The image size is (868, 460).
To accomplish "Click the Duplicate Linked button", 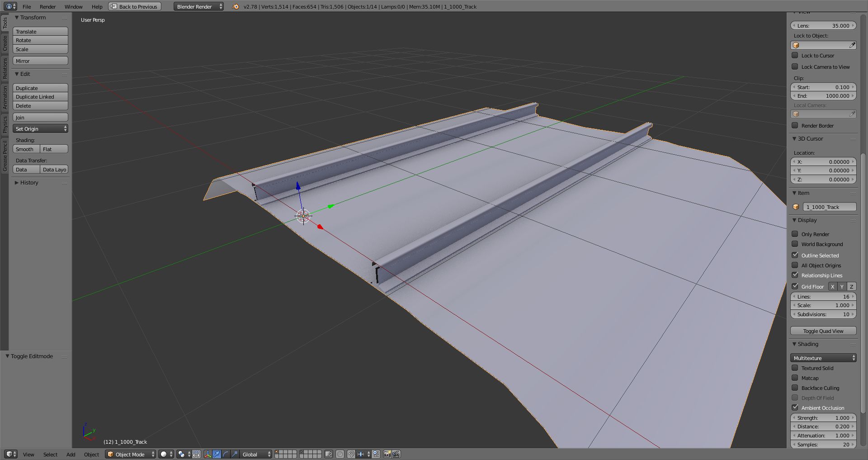I will pos(40,97).
